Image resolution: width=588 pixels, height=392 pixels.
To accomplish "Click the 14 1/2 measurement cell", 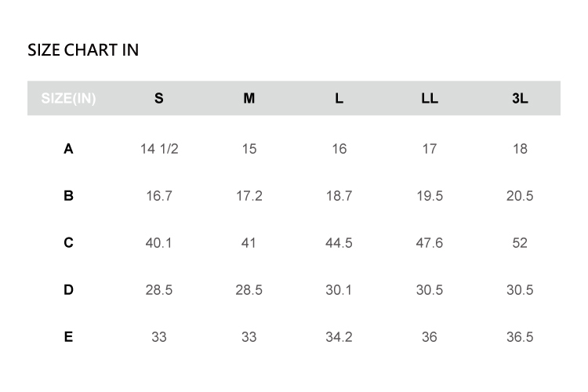I will pyautogui.click(x=159, y=149).
